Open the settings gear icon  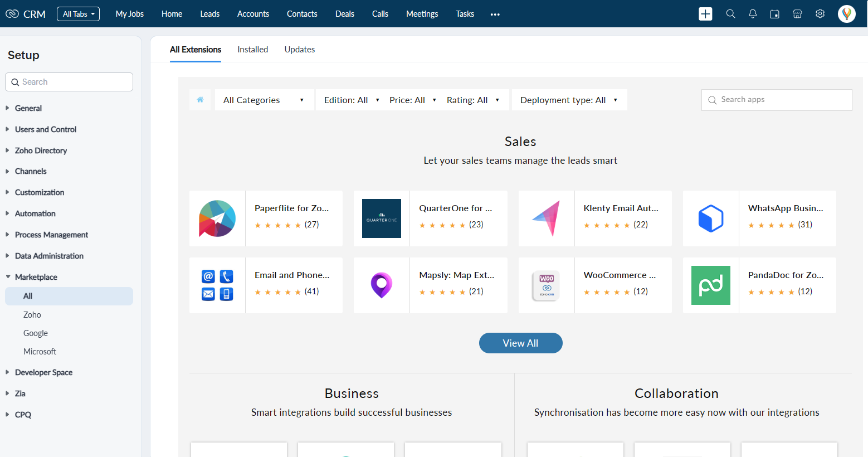pos(820,14)
